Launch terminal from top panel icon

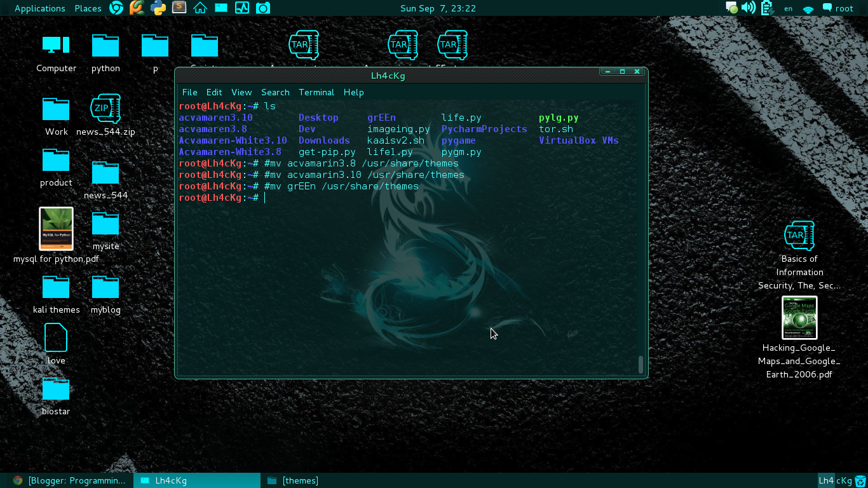tap(220, 8)
